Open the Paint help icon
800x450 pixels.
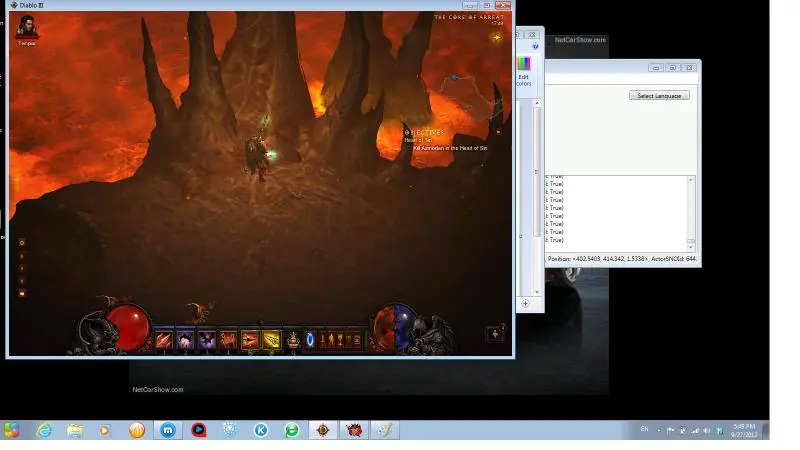pos(536,46)
